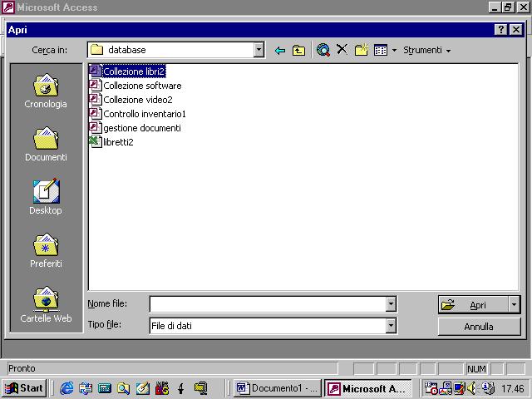Click the 17.46 clock in the tray
Viewport: 532px width, 399px height.
pyautogui.click(x=513, y=388)
